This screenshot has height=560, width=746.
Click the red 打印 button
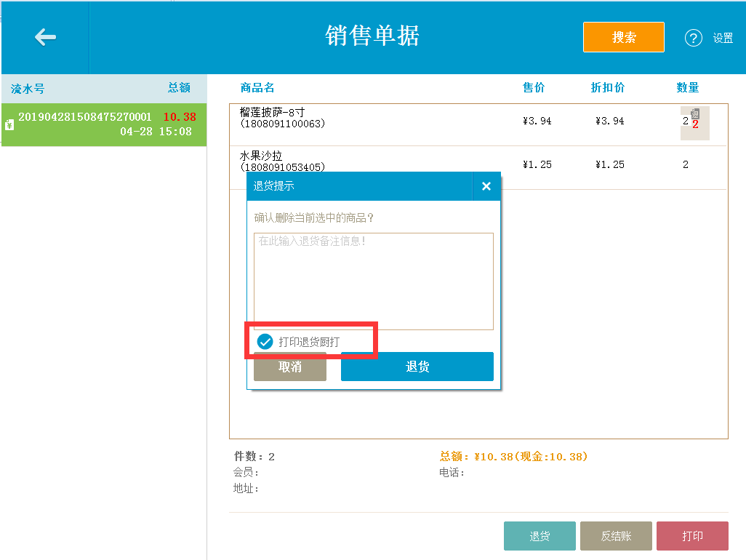[x=692, y=535]
